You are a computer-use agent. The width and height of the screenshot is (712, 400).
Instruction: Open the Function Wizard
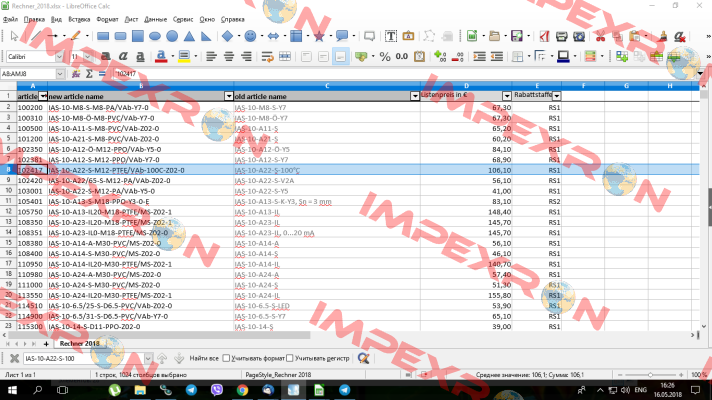[76, 74]
